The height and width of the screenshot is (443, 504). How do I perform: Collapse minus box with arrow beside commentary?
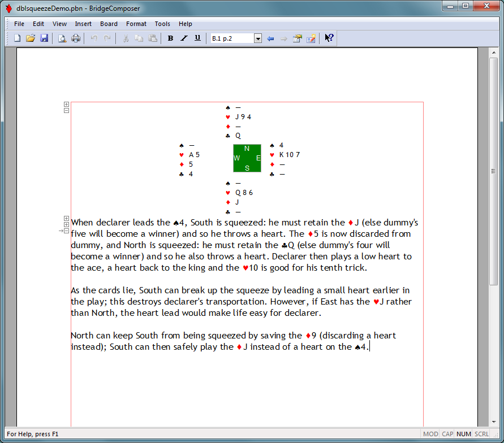pyautogui.click(x=66, y=231)
